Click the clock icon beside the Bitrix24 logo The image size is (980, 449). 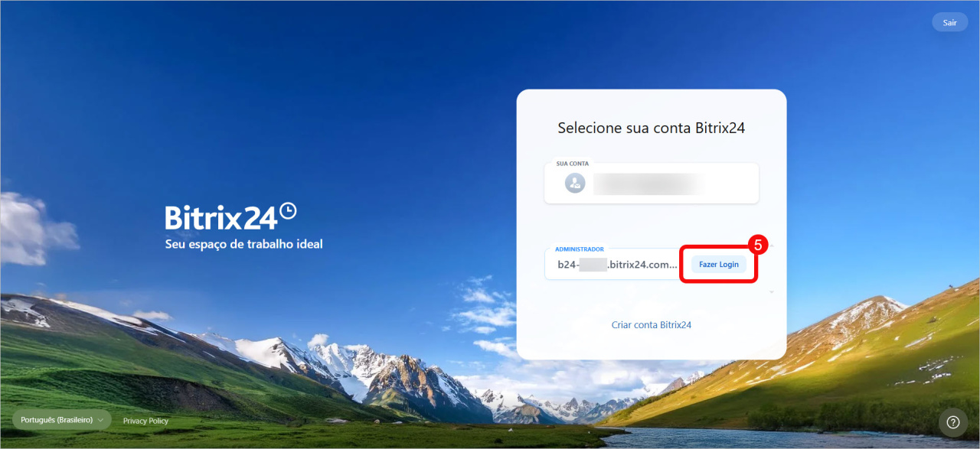(x=288, y=210)
